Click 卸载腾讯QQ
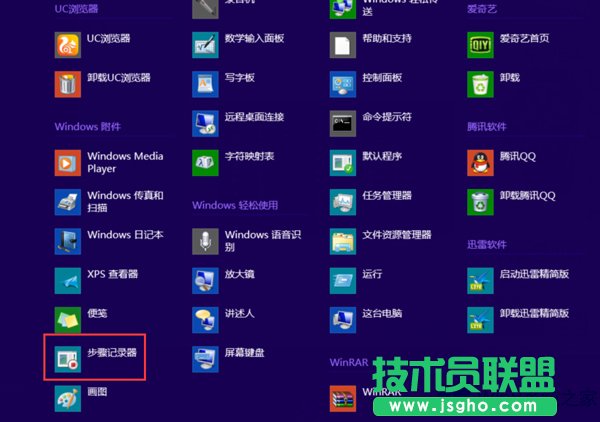This screenshot has width=600, height=422. tap(481, 202)
